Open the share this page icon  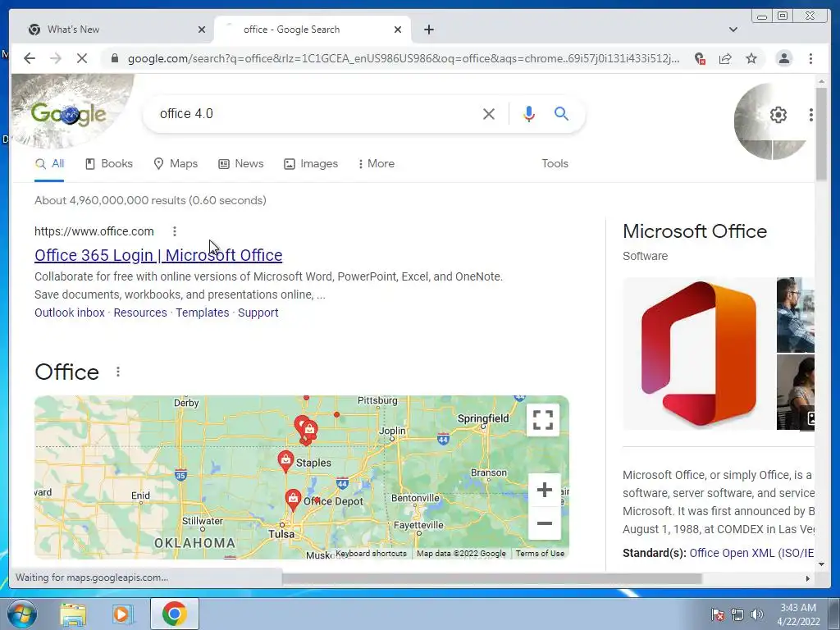725,58
